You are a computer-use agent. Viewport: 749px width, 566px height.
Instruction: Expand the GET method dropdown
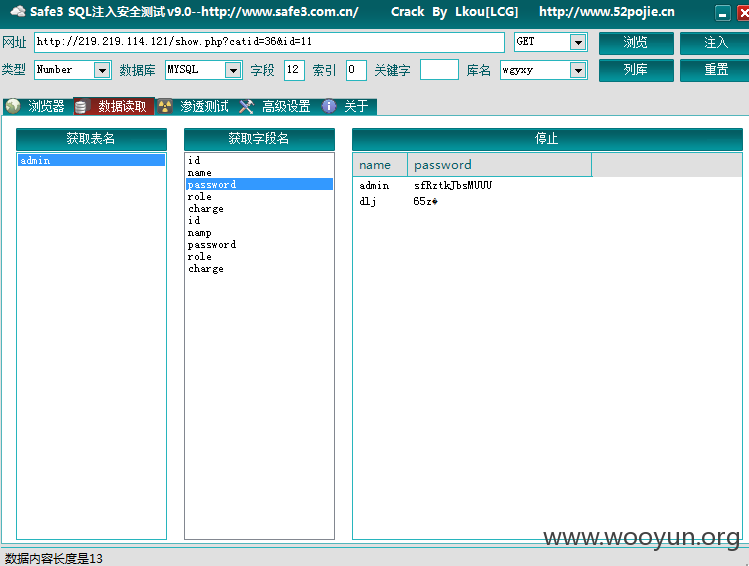(x=578, y=43)
